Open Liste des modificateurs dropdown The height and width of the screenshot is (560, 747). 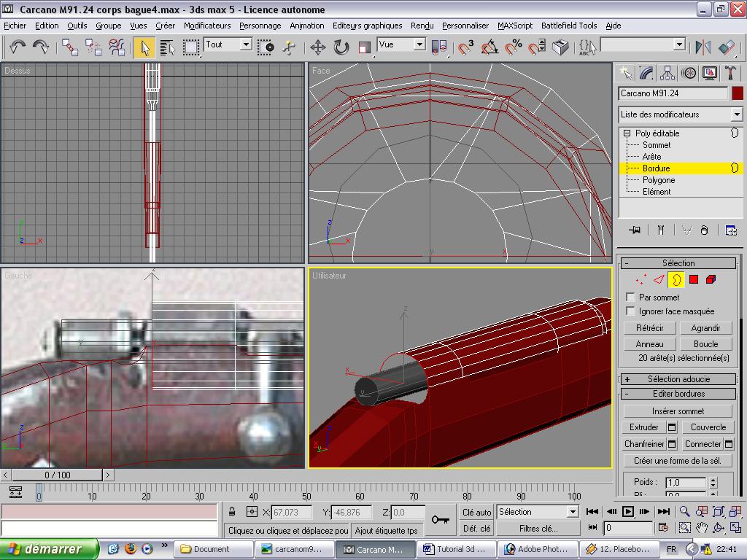point(737,114)
